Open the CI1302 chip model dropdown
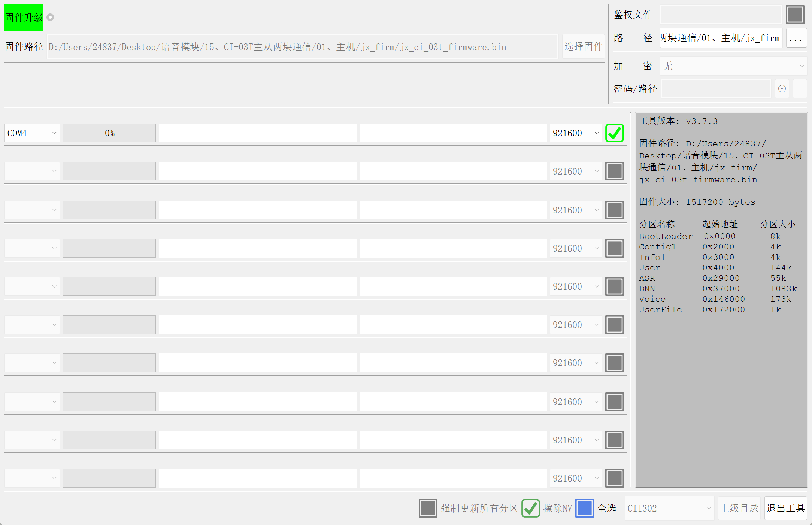This screenshot has height=525, width=812. [669, 509]
